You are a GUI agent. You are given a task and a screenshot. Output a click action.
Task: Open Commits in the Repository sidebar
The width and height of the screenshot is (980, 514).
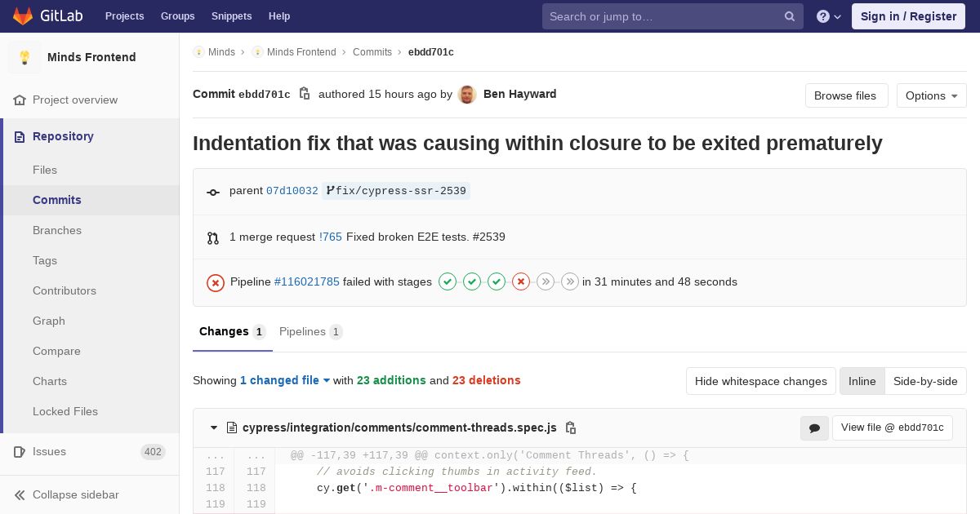click(57, 200)
